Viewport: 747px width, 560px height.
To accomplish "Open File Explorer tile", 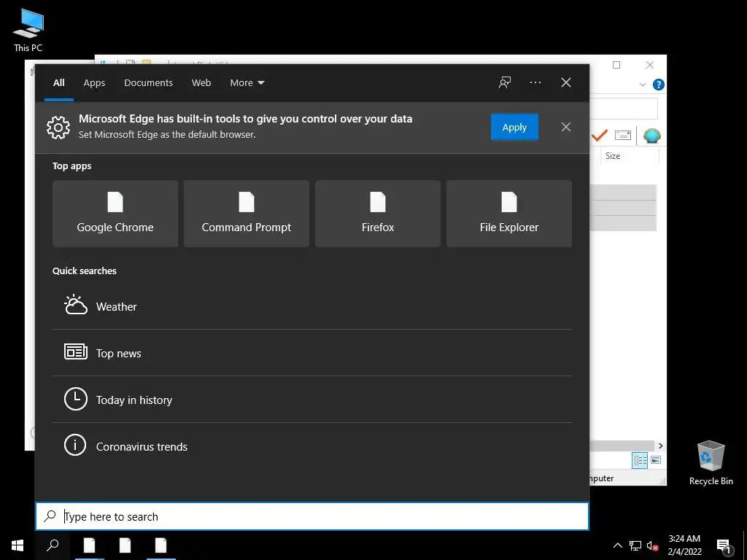I will (508, 214).
